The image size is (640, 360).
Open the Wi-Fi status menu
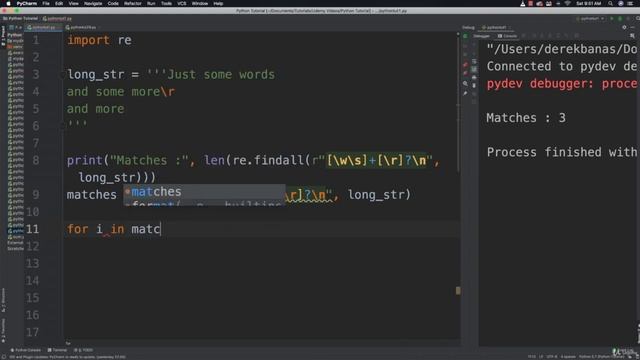pos(567,3)
